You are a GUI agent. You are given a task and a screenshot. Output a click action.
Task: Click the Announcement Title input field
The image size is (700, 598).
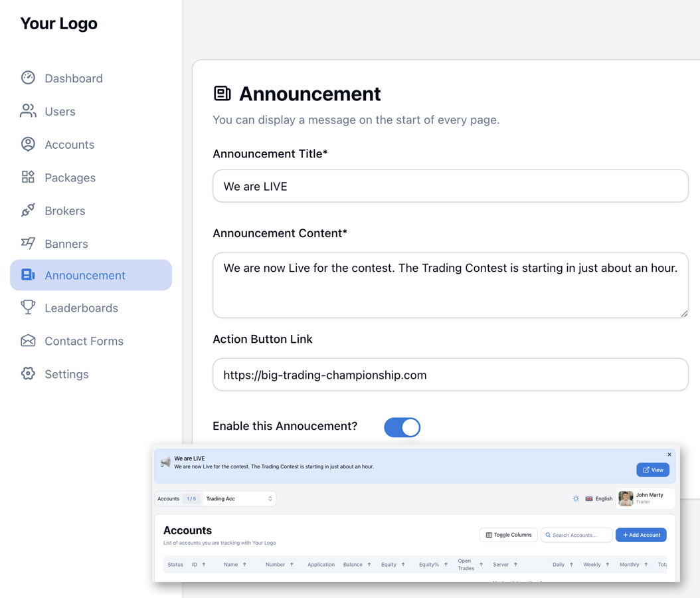point(450,186)
